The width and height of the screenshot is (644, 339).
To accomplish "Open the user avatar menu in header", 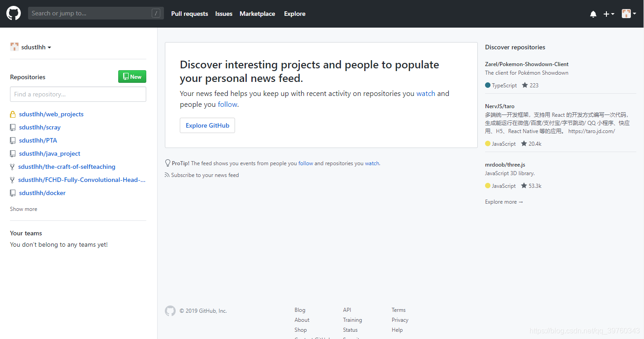I will [x=629, y=14].
